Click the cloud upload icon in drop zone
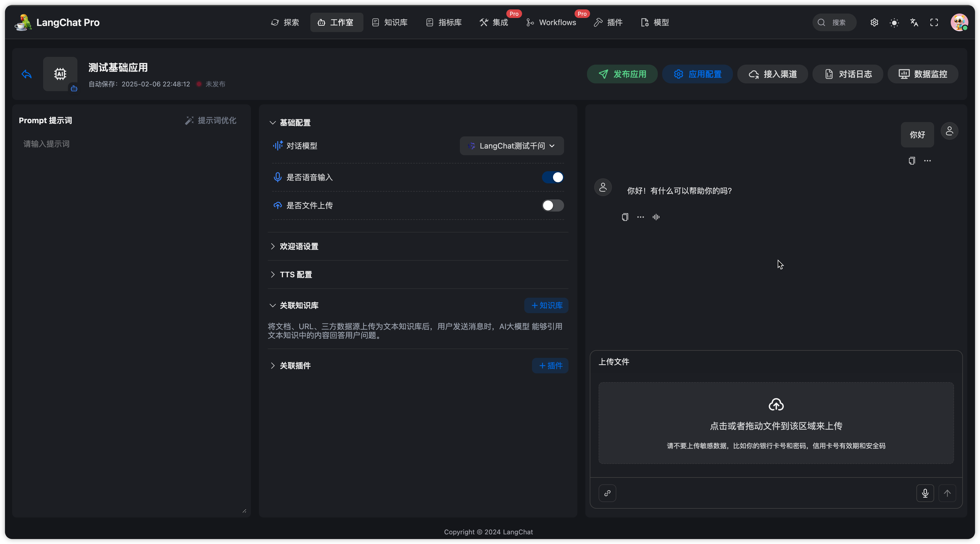The height and width of the screenshot is (544, 980). point(776,405)
